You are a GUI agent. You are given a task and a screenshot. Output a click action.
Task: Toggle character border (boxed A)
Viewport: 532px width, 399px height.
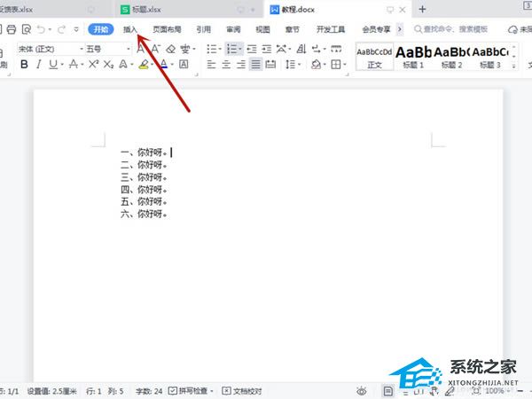coord(184,64)
